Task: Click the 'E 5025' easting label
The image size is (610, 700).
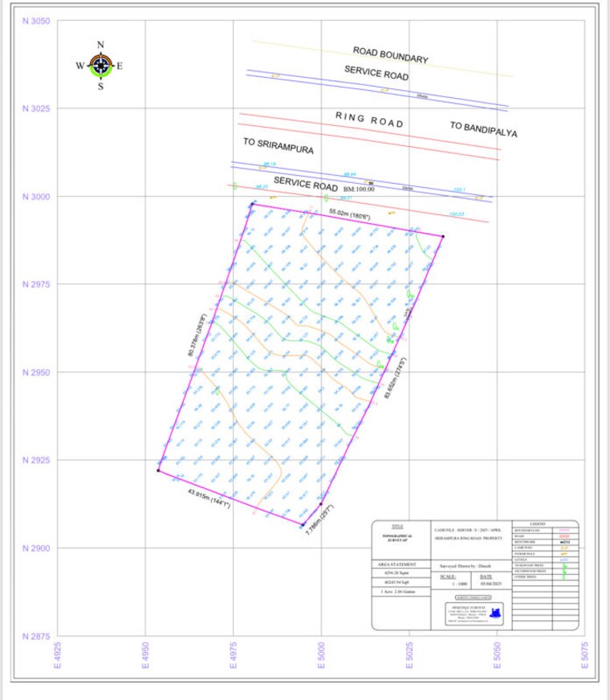Action: point(409,655)
